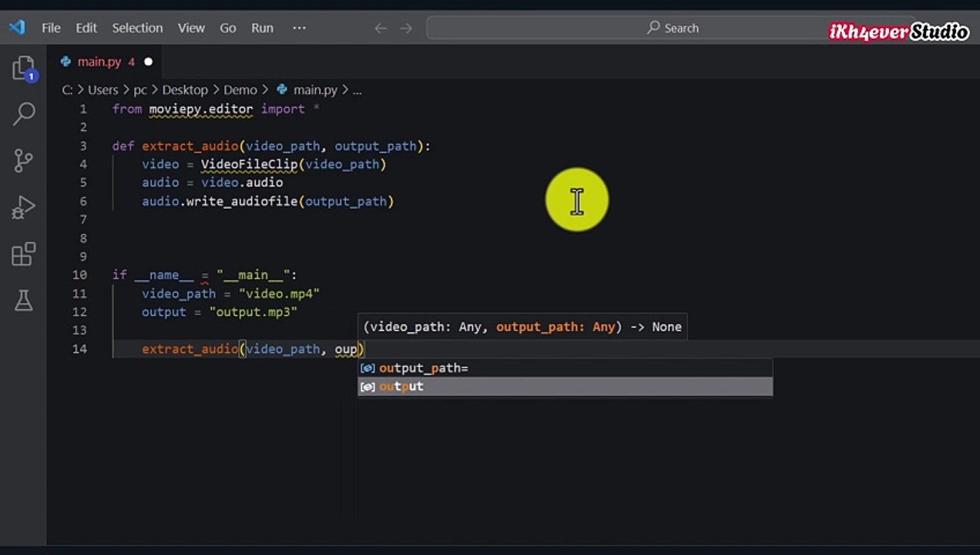
Task: Open the Testing flask icon
Action: 24,300
